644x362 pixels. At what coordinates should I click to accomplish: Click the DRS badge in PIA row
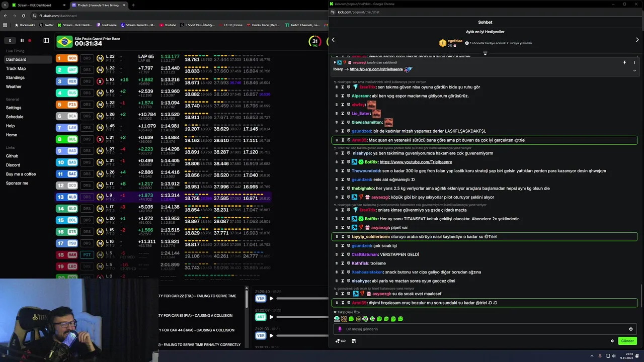[87, 105]
